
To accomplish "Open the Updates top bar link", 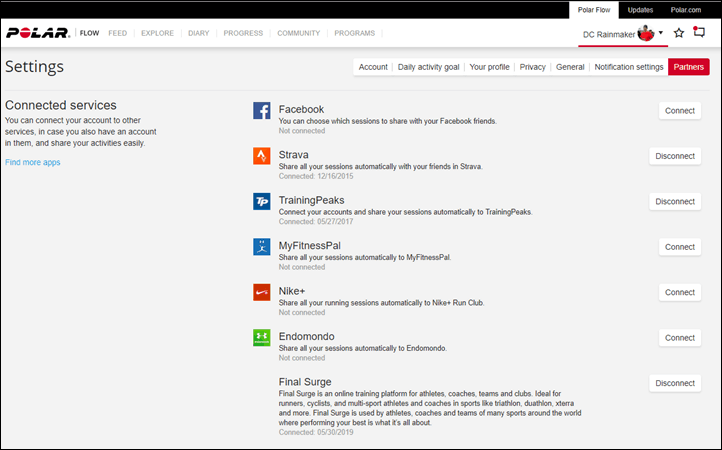I will click(640, 10).
